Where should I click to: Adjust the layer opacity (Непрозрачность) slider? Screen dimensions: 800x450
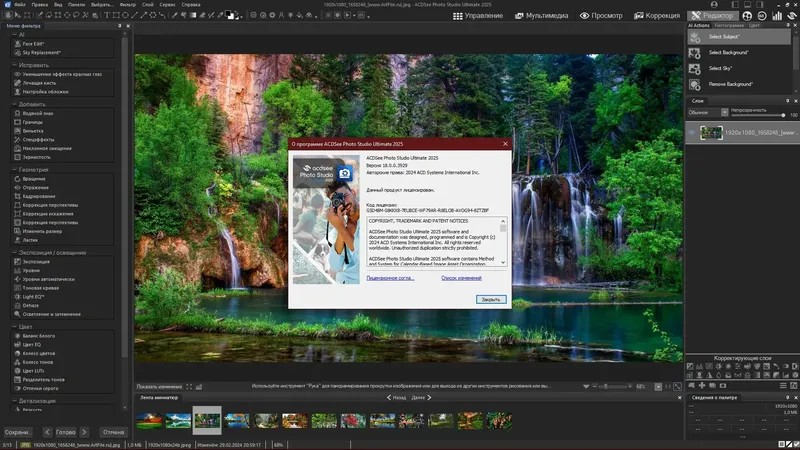756,115
